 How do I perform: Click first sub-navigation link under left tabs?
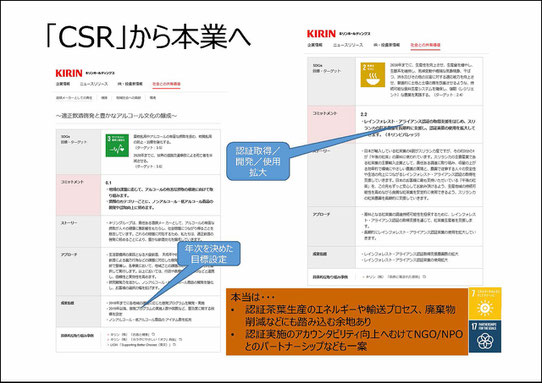pyautogui.click(x=74, y=98)
